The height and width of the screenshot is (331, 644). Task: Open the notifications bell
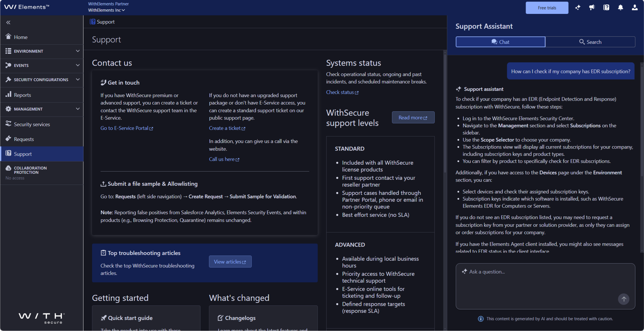[621, 8]
